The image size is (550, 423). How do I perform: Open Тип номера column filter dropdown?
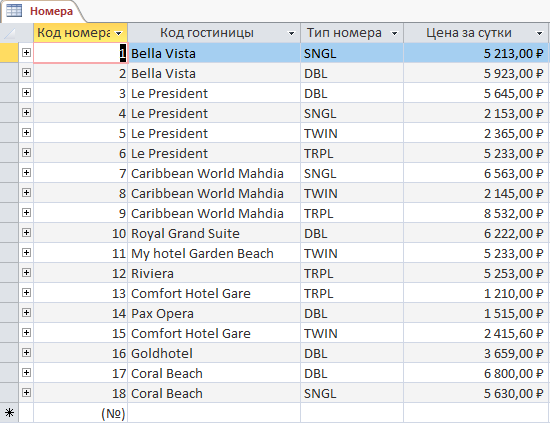[394, 33]
